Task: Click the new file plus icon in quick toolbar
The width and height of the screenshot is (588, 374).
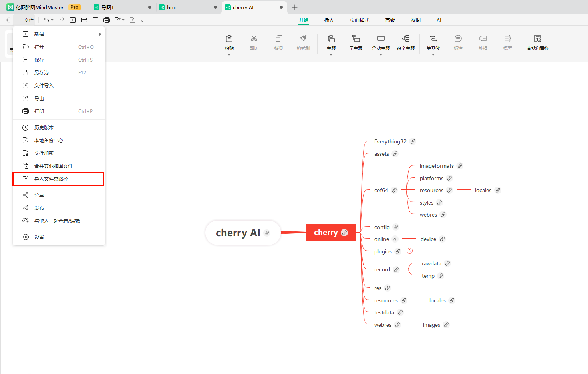Action: (73, 20)
